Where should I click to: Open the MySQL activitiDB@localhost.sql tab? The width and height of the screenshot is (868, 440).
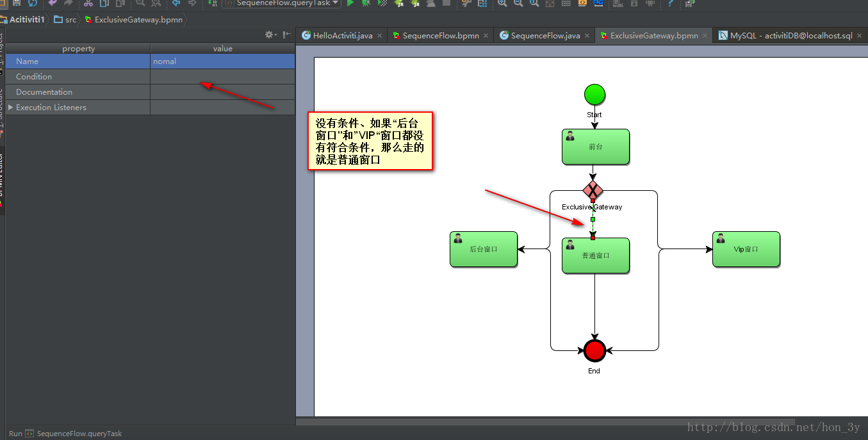pos(791,36)
